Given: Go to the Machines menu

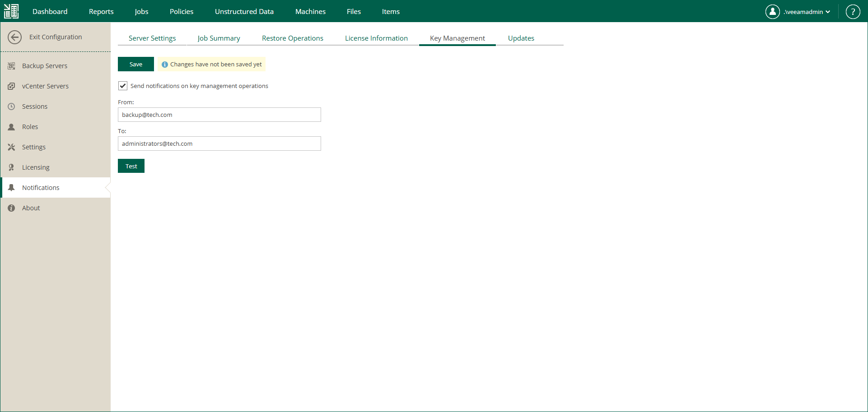Looking at the screenshot, I should point(310,12).
